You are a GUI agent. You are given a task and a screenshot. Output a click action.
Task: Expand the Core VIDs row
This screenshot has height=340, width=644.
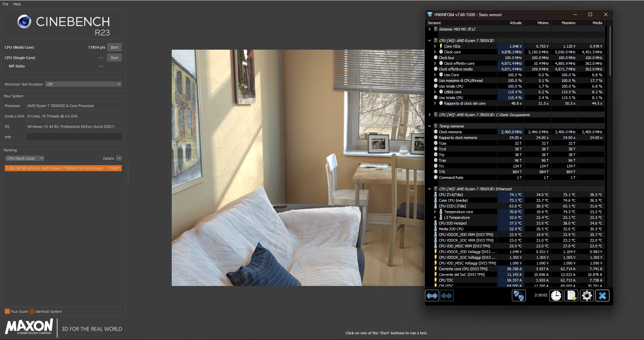point(435,46)
